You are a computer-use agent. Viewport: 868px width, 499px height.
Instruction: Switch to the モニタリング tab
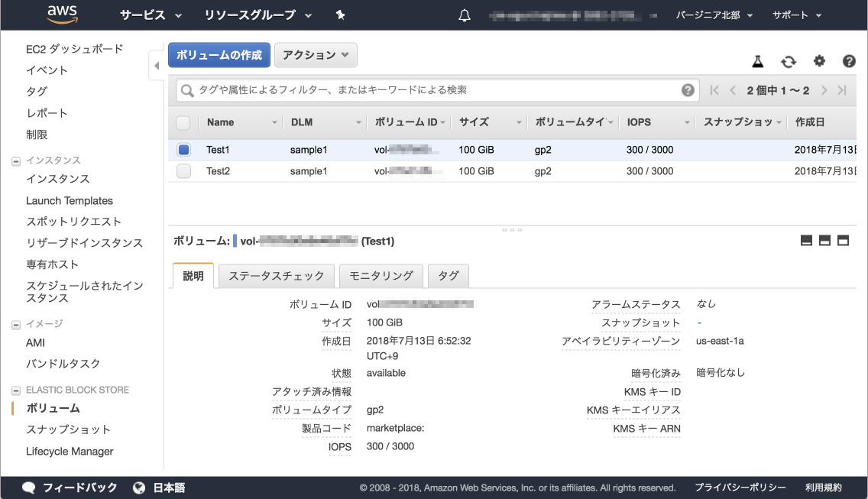point(381,276)
